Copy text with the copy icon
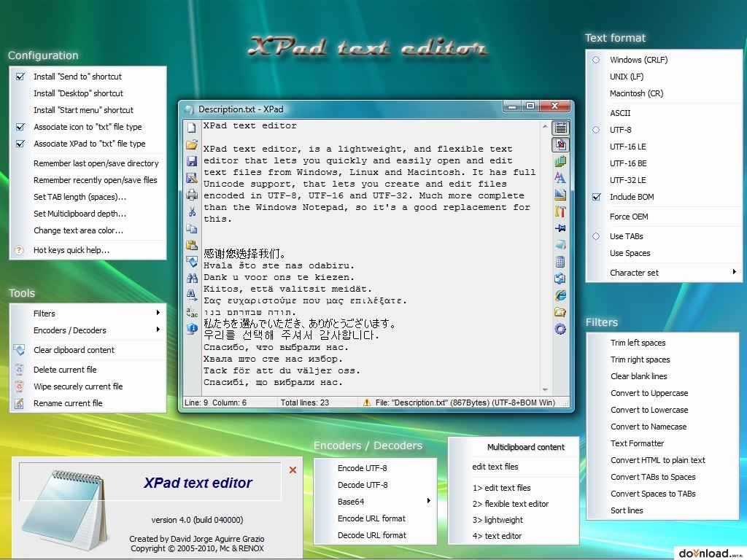Viewport: 747px width, 560px height. point(192,228)
